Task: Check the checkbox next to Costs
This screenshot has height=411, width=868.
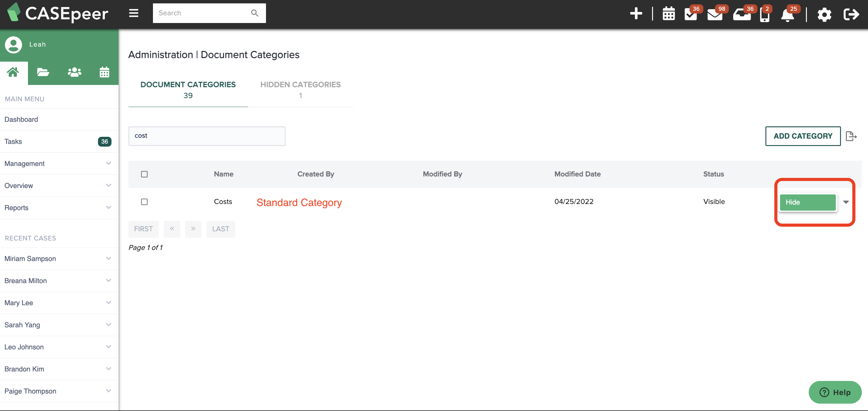Action: point(144,202)
